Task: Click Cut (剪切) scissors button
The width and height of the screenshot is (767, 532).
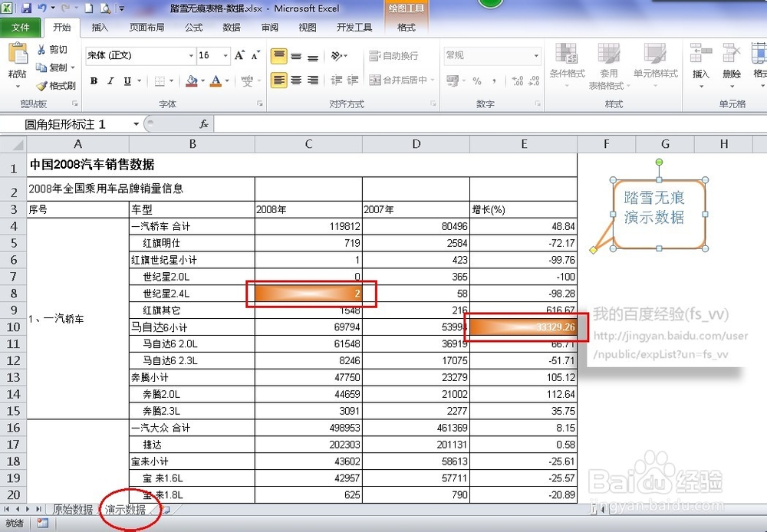Action: [52, 50]
